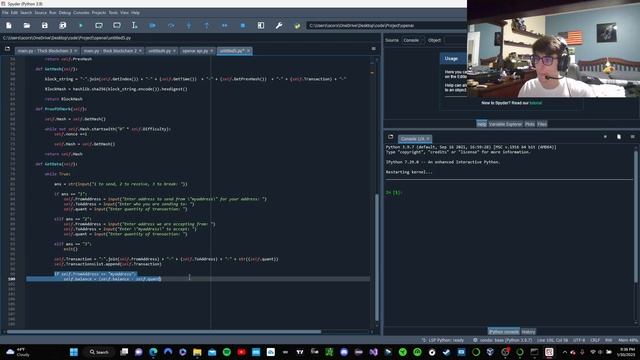This screenshot has height=360, width=640.
Task: Run cell and advance to the next
Action: (117, 25)
